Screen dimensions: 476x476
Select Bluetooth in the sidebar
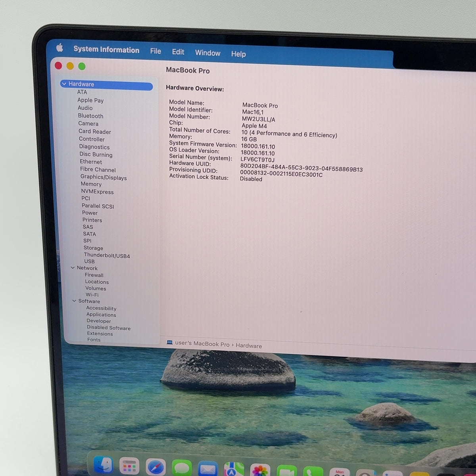[x=90, y=116]
